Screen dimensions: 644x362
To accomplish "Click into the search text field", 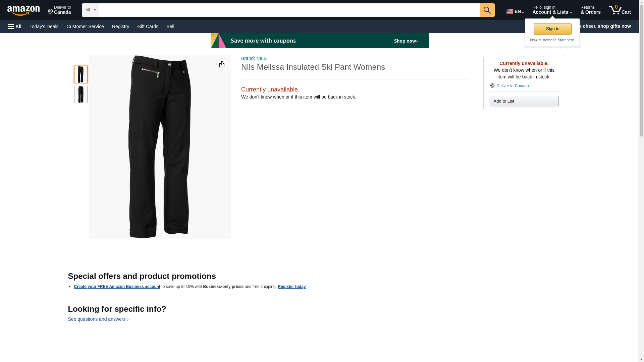I will coord(289,10).
